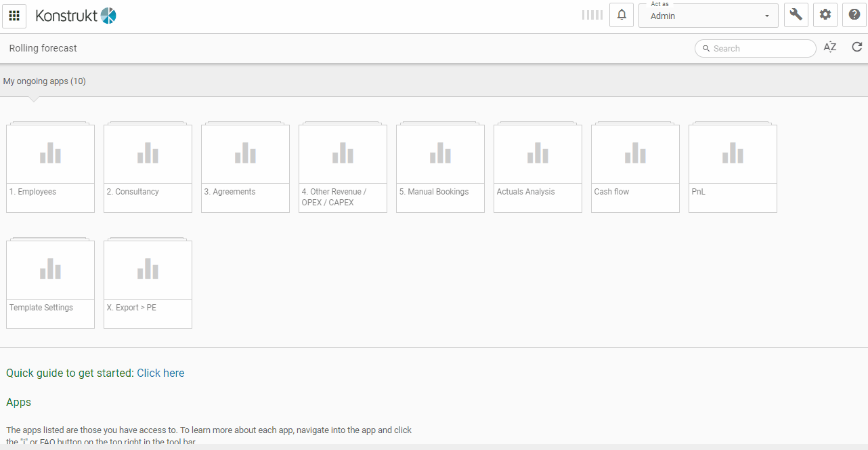Screen dimensions: 868x450
Task: Click the refresh icon
Action: (x=856, y=47)
